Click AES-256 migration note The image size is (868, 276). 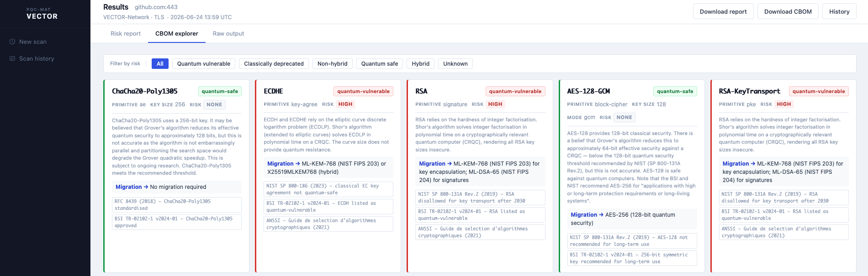[x=632, y=219]
